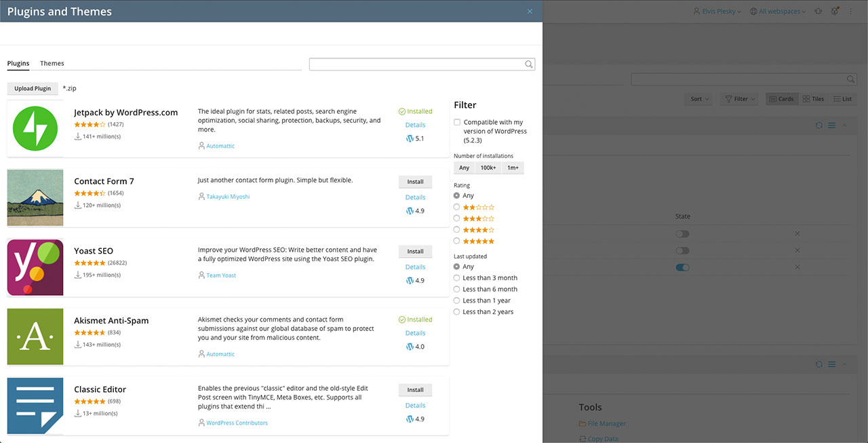Close the Plugins and Themes dialog
This screenshot has width=868, height=443.
pos(530,12)
